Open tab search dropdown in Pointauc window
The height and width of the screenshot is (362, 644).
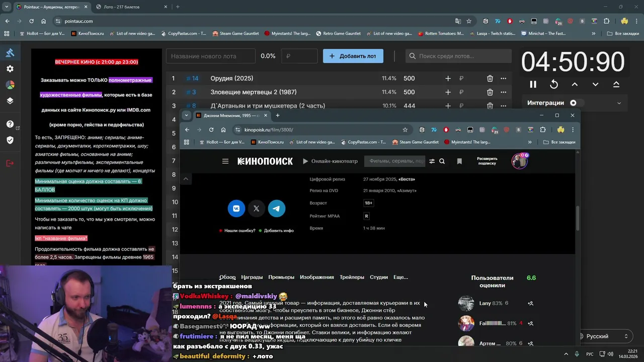pyautogui.click(x=7, y=7)
